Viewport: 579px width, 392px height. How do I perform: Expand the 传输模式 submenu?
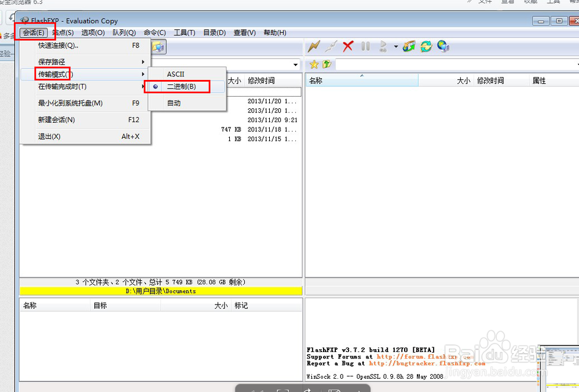(85, 74)
